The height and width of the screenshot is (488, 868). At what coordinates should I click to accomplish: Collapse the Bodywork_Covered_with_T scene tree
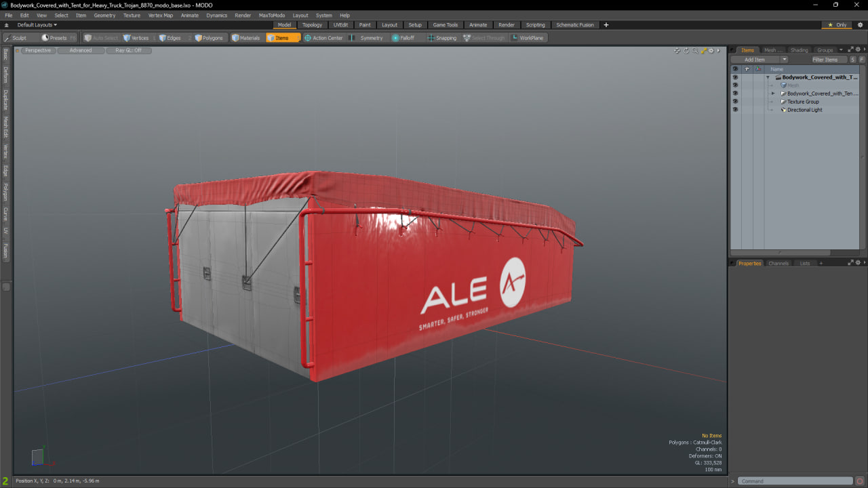pos(768,77)
